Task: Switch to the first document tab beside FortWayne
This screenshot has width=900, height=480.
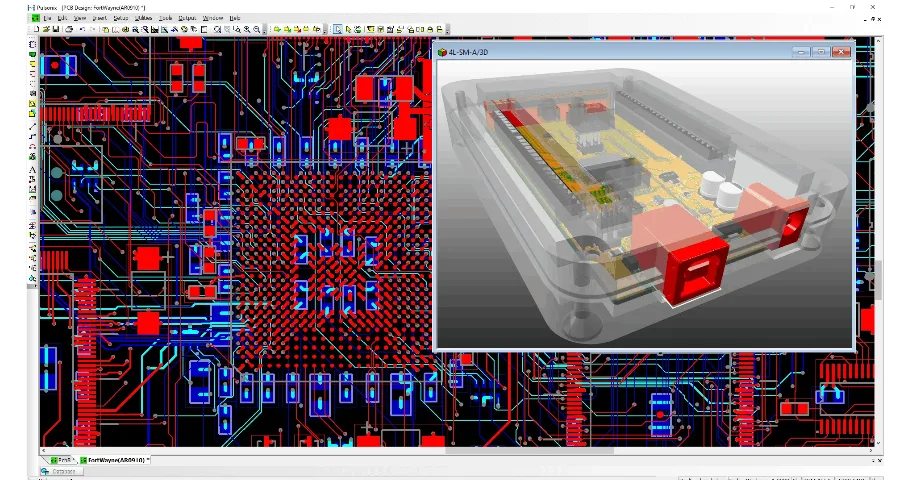Action: 61,460
